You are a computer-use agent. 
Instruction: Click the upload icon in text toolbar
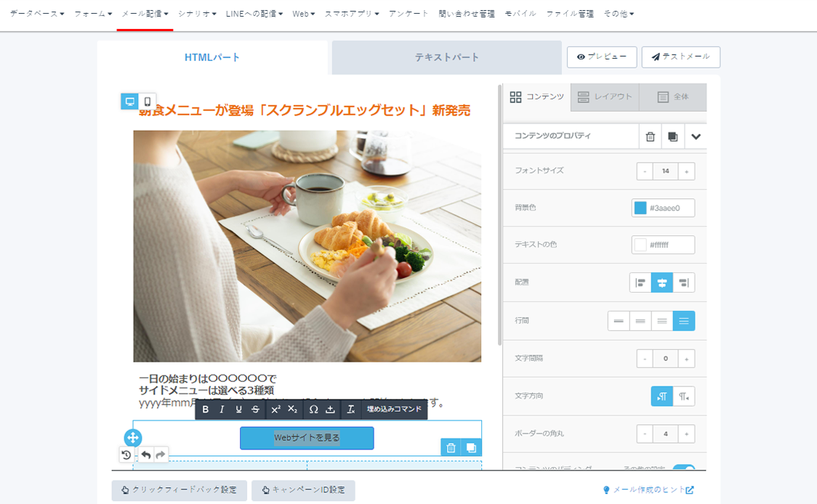pyautogui.click(x=330, y=410)
